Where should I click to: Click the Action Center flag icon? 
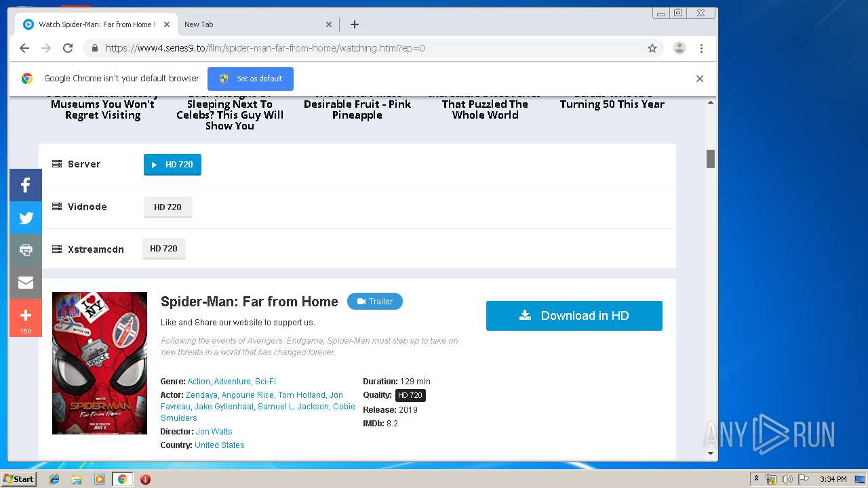[803, 479]
